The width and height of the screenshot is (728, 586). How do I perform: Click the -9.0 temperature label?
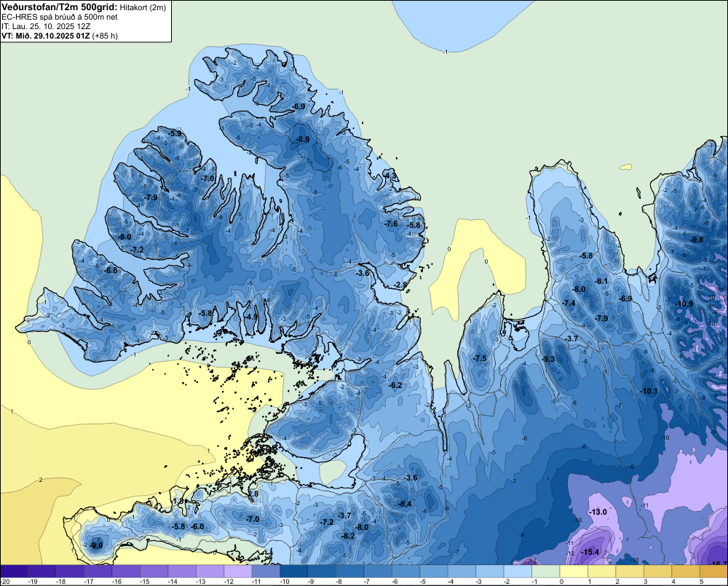point(97,545)
